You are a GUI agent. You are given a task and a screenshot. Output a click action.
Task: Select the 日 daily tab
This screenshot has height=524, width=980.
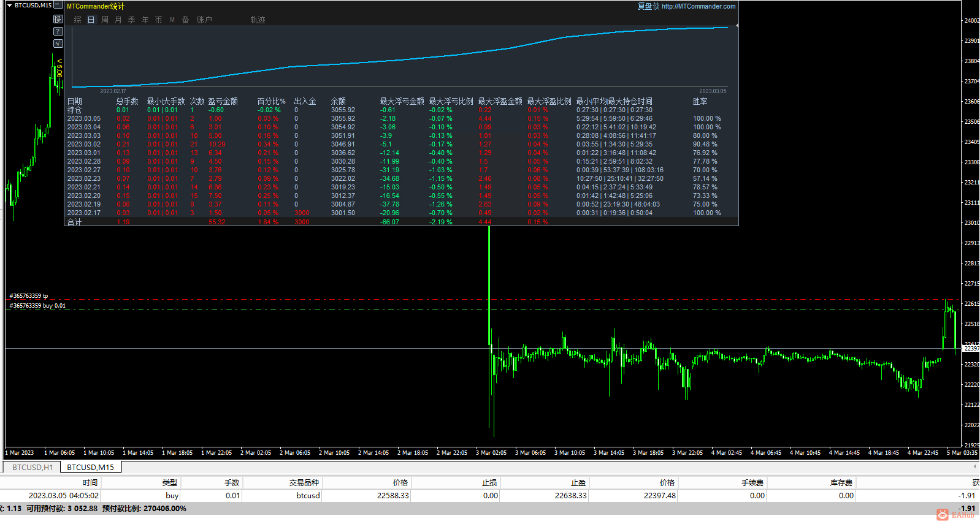click(x=91, y=20)
